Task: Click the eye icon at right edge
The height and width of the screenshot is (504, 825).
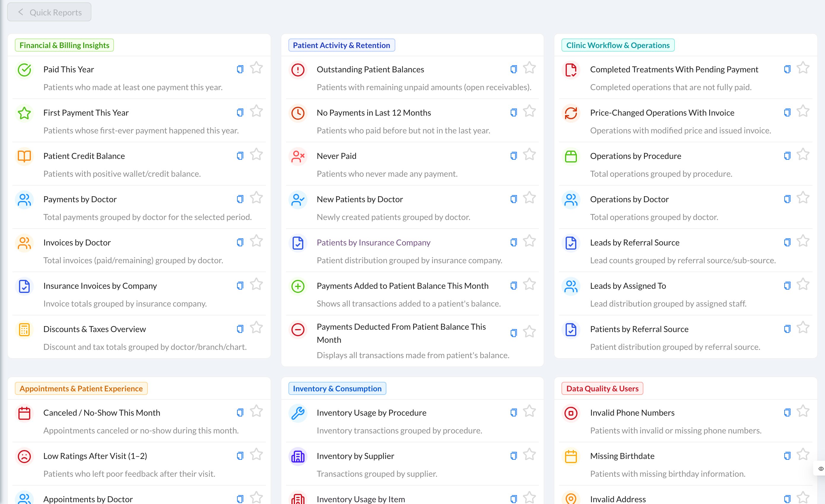Action: coord(821,468)
